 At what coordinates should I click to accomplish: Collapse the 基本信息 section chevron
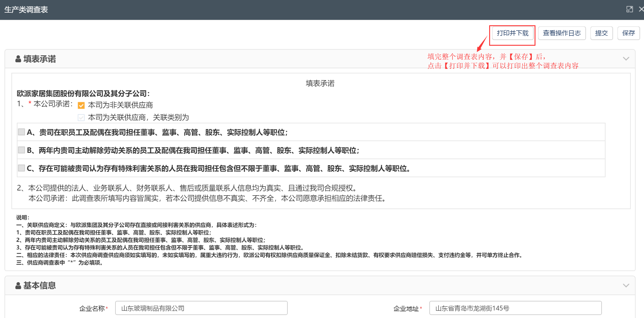point(626,286)
